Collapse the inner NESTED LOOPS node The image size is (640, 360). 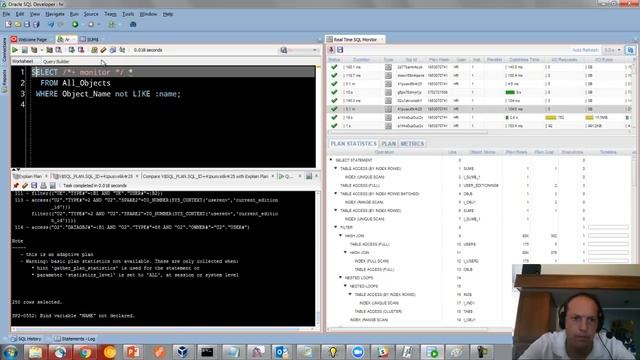click(x=346, y=286)
